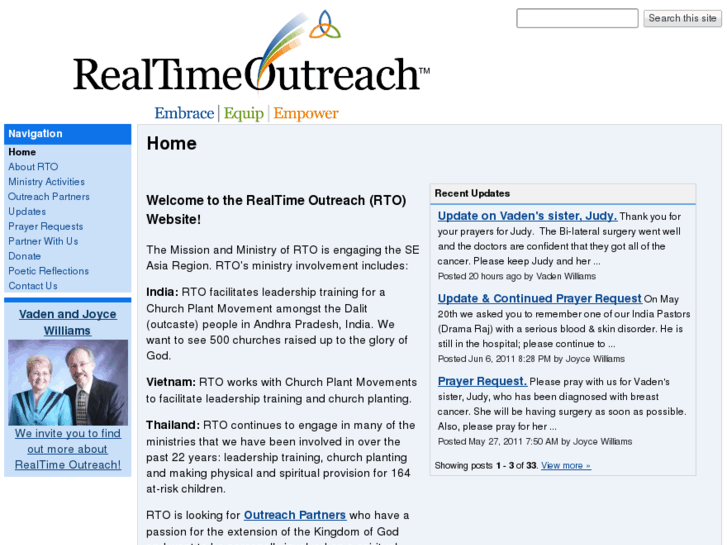Image resolution: width=727 pixels, height=545 pixels.
Task: Open 'Update & Continued Prayer Request' post
Action: (x=540, y=298)
